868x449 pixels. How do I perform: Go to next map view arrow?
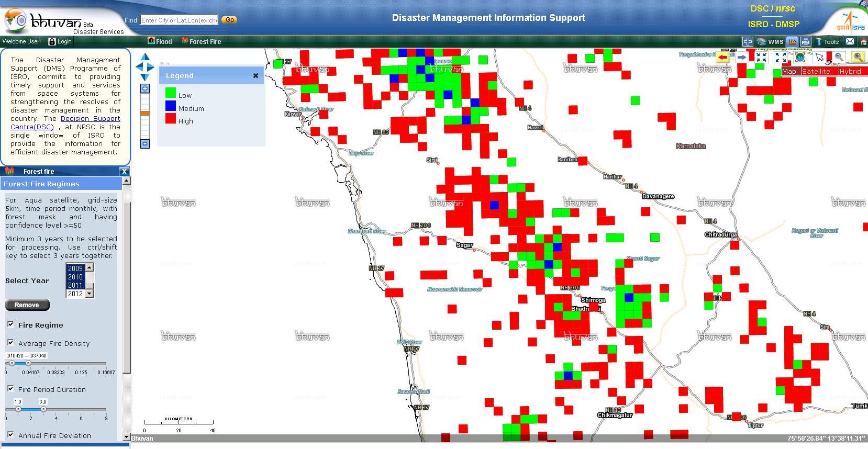coord(742,57)
